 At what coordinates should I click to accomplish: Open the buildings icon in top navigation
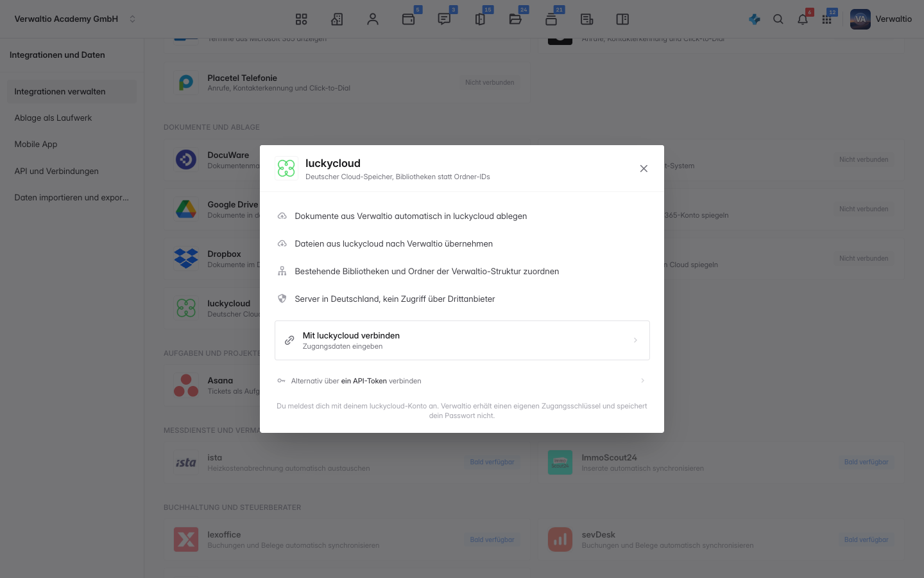tap(337, 19)
